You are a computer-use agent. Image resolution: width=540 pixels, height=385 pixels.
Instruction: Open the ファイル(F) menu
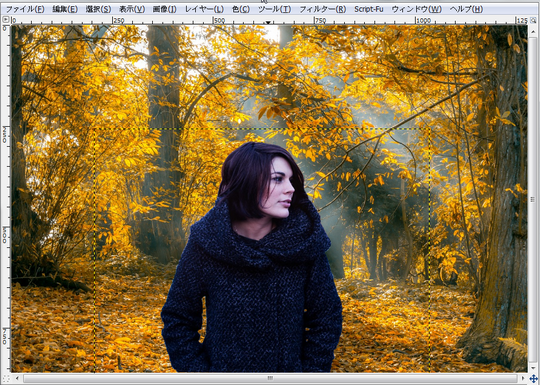click(25, 9)
